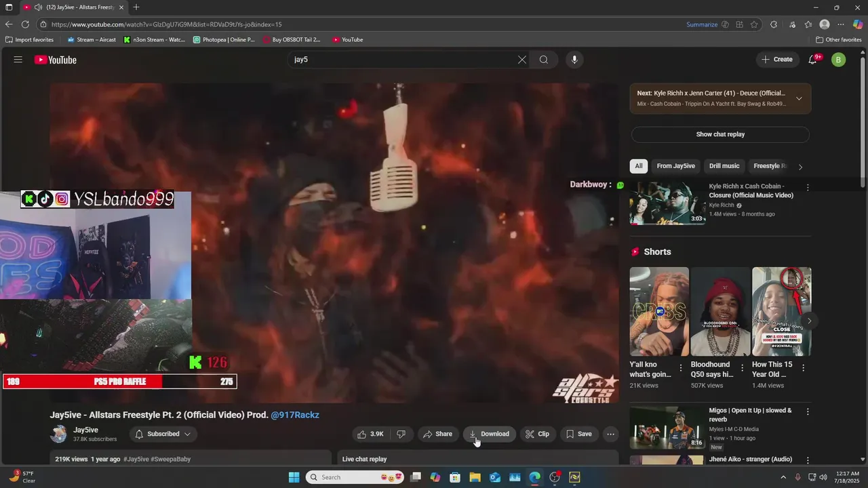Open the Stream – Aircast bookmark
This screenshot has height=488, width=868.
pos(92,39)
